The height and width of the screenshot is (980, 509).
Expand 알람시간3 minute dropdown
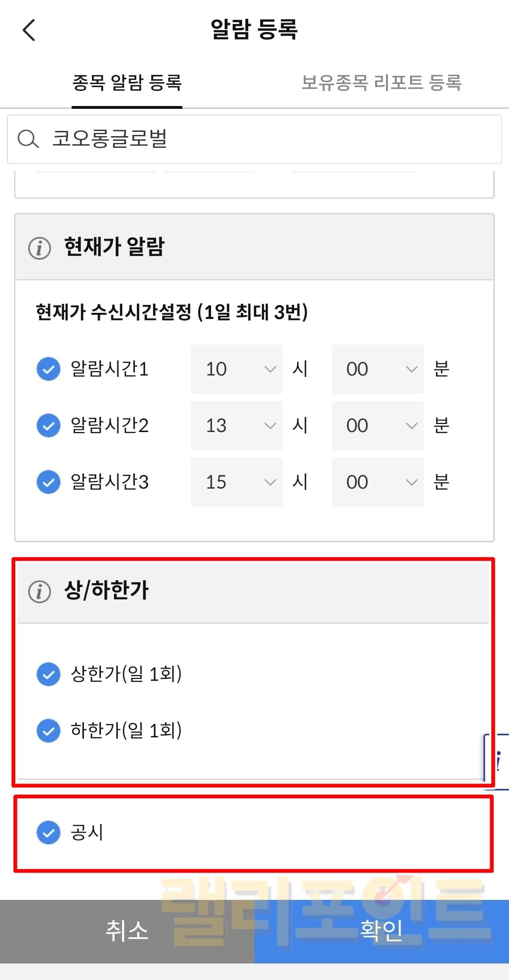pos(378,482)
